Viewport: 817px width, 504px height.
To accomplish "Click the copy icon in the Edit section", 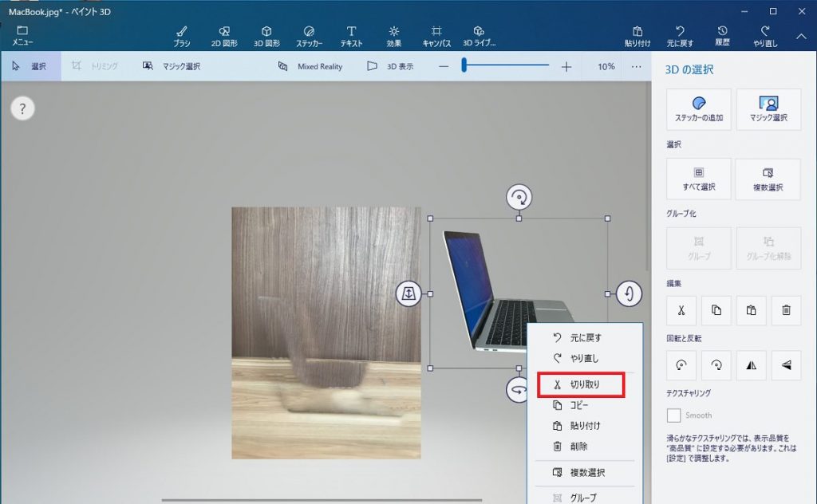I will coord(716,310).
